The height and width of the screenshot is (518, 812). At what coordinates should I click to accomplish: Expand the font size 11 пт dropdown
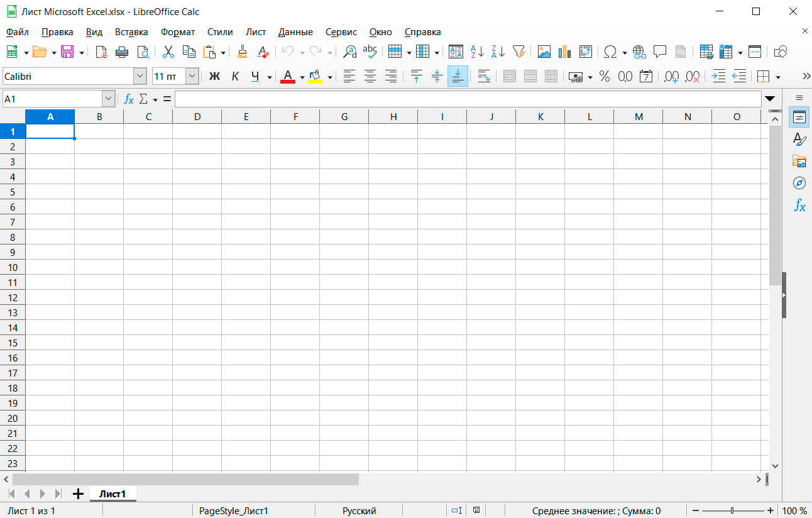pyautogui.click(x=192, y=77)
